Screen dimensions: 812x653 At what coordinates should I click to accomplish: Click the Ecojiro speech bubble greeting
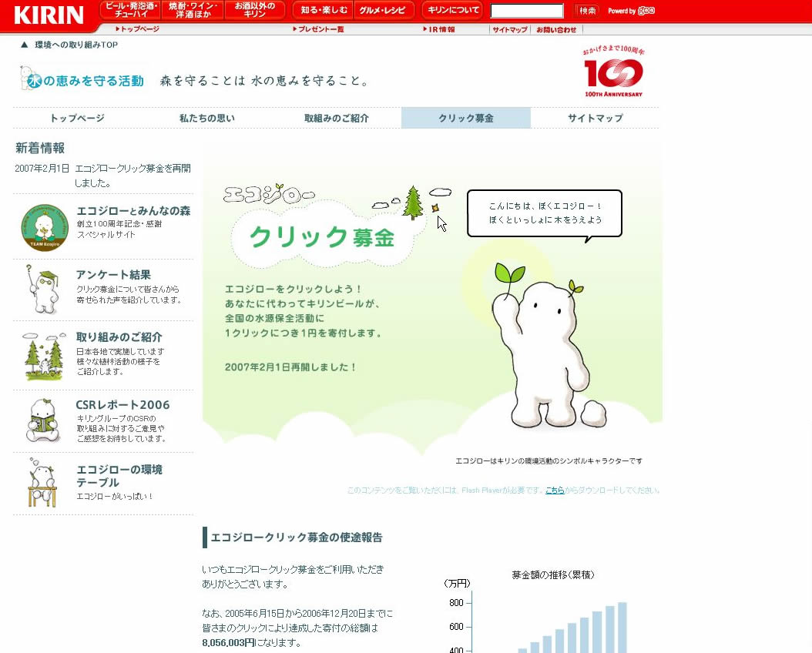545,213
